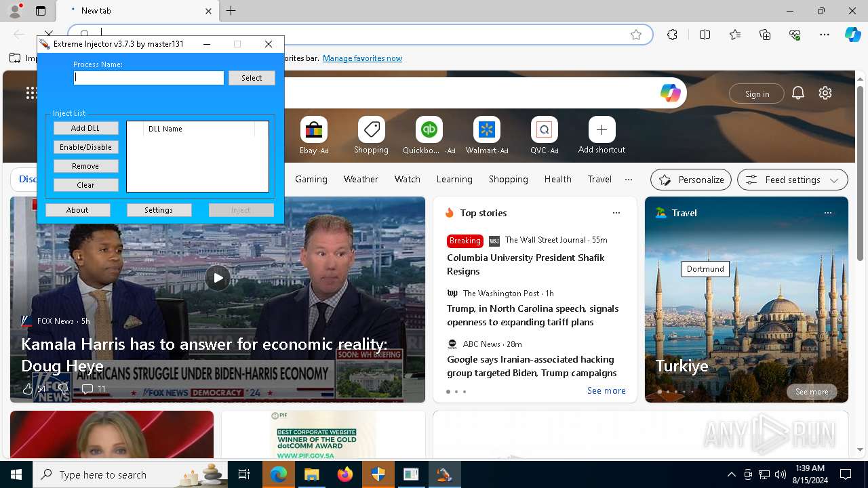Image resolution: width=868 pixels, height=488 pixels.
Task: Click See more in Top stories
Action: pos(606,390)
